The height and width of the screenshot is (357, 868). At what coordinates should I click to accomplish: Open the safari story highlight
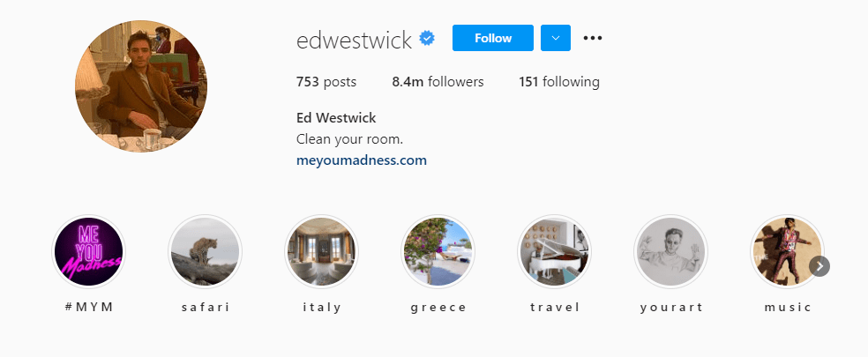point(205,251)
